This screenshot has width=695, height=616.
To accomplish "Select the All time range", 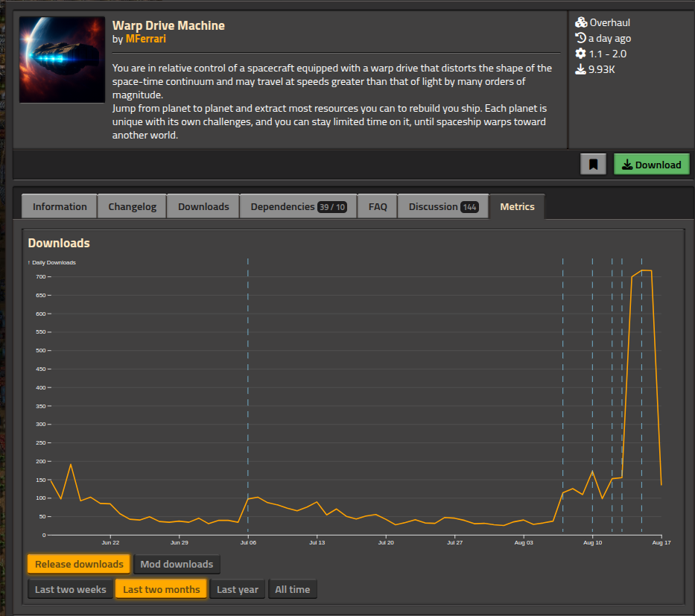I will (x=293, y=589).
